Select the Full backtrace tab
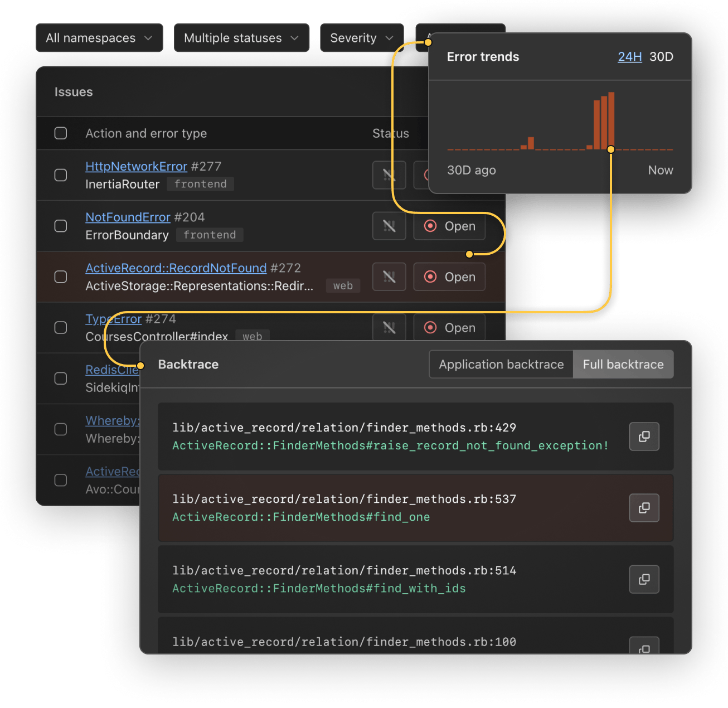The height and width of the screenshot is (708, 728). click(x=623, y=364)
